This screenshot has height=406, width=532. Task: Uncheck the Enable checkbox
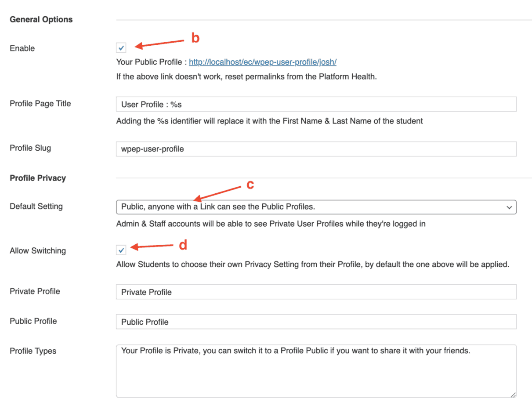pyautogui.click(x=122, y=48)
